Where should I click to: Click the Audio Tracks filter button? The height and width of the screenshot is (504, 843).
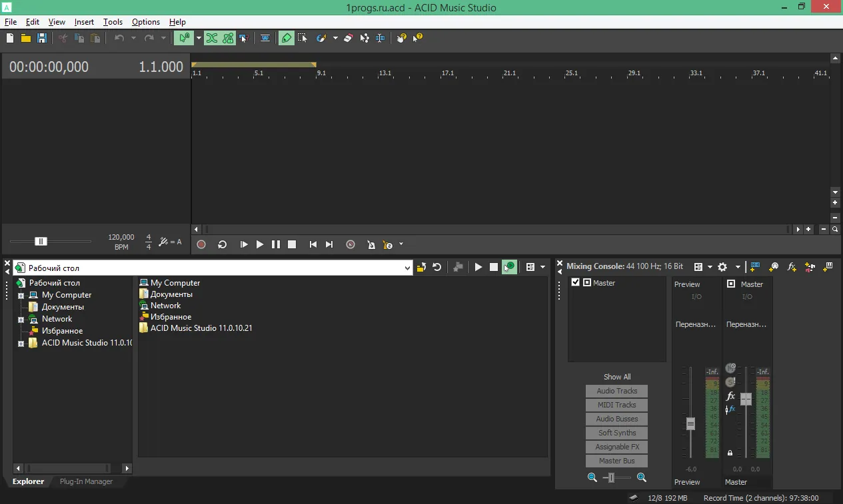(x=617, y=391)
